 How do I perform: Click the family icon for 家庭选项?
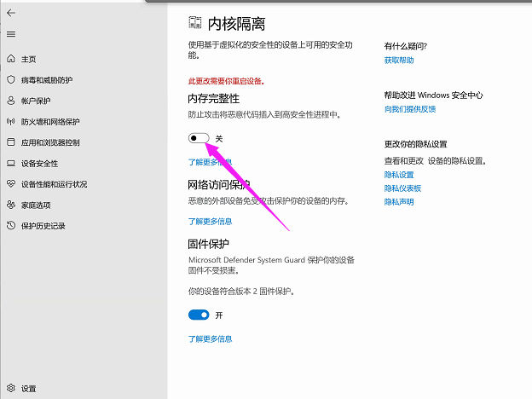[x=11, y=205]
